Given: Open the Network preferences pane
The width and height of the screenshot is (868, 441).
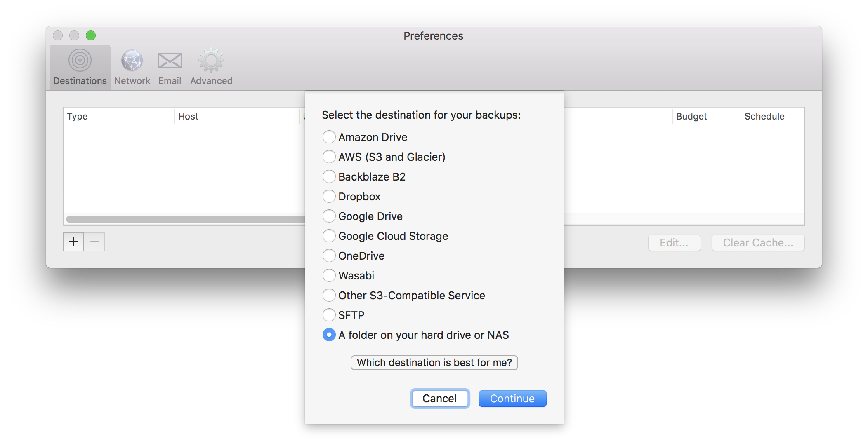Looking at the screenshot, I should [132, 67].
